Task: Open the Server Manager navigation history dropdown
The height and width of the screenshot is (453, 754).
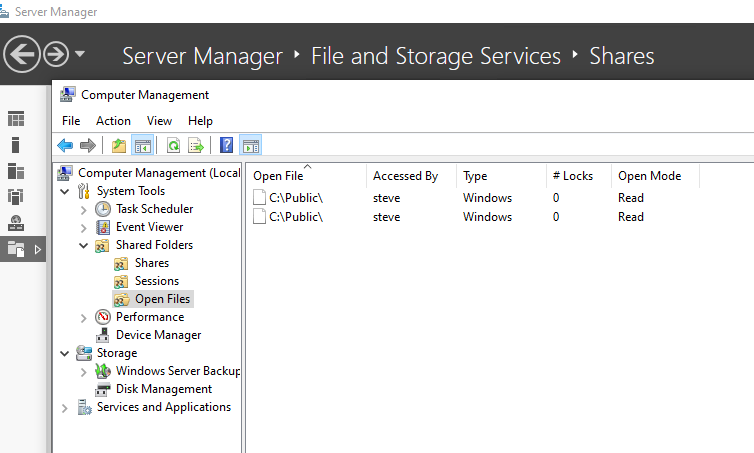Action: (x=80, y=54)
